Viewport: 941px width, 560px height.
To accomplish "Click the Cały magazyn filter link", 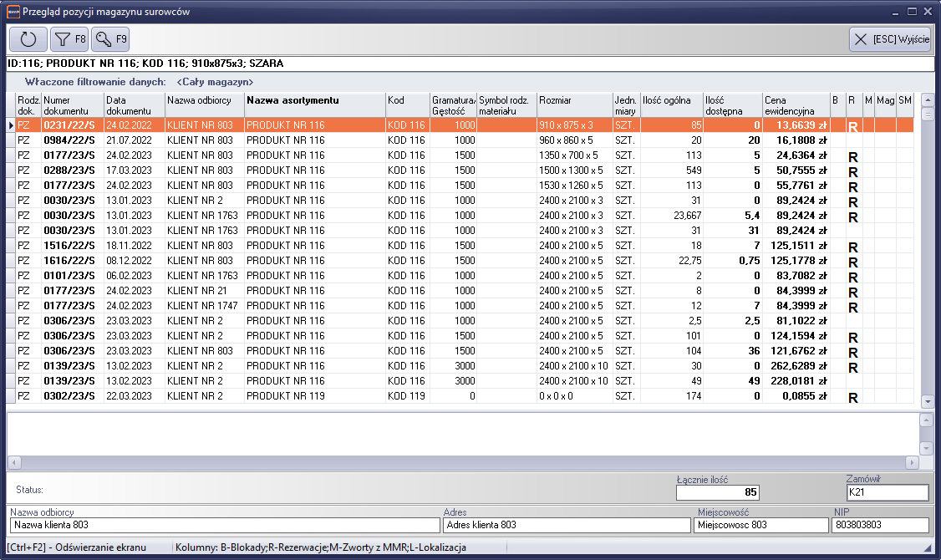I will (x=215, y=82).
